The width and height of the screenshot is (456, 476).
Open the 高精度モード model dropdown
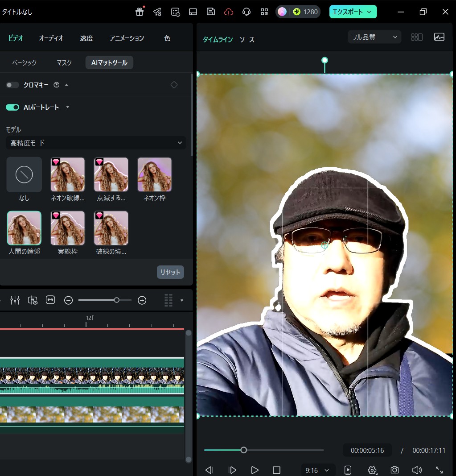[x=96, y=143]
